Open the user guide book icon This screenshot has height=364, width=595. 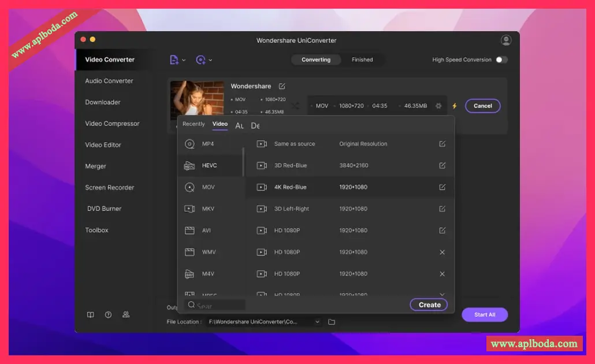point(91,315)
